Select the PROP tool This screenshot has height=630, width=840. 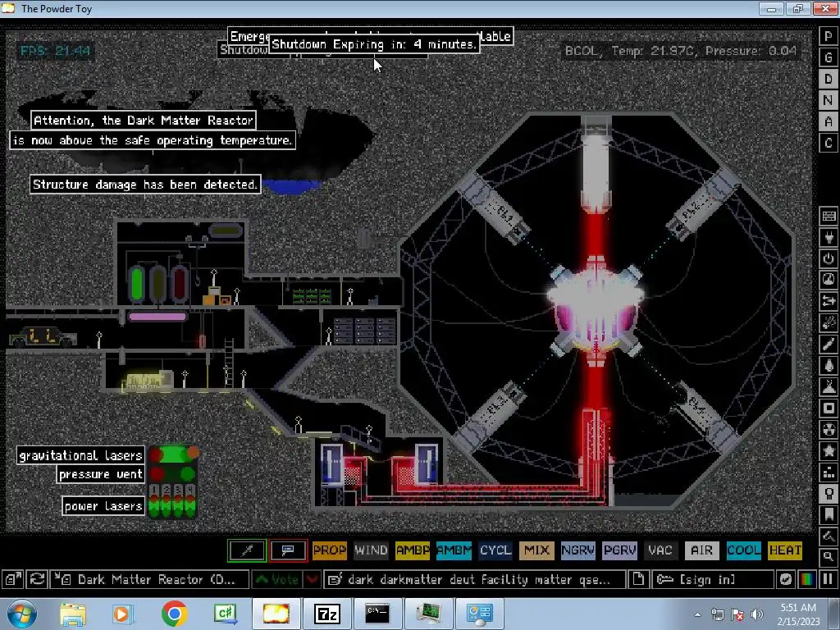tap(330, 550)
